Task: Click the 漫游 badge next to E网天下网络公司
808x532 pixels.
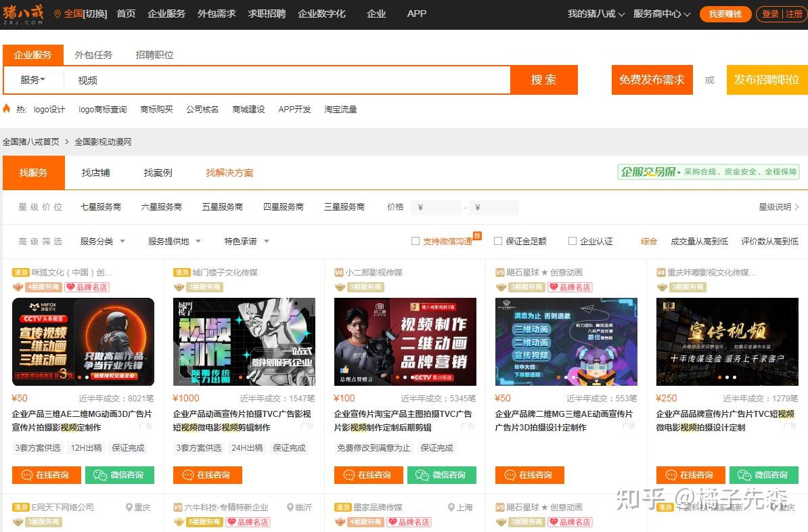Action: [x=20, y=507]
